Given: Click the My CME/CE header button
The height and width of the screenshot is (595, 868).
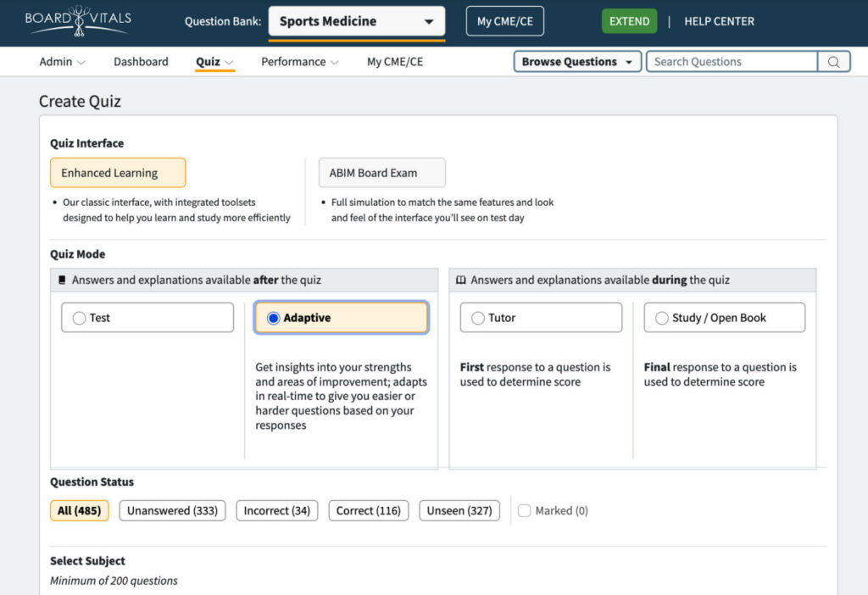Looking at the screenshot, I should 505,21.
